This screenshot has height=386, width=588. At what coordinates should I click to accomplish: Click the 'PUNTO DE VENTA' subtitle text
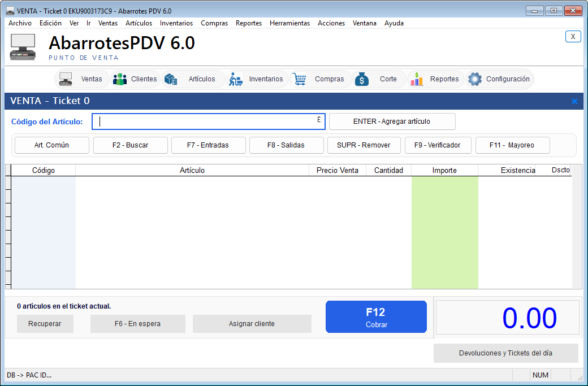pos(84,58)
